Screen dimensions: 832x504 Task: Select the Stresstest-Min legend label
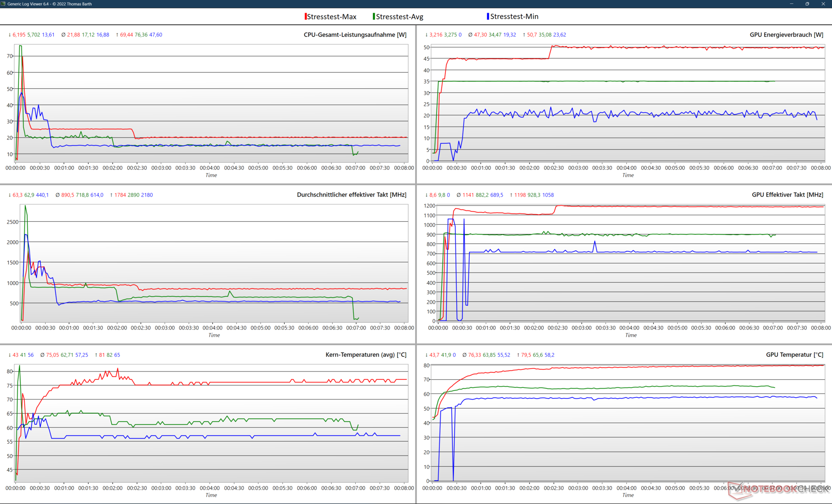(514, 16)
